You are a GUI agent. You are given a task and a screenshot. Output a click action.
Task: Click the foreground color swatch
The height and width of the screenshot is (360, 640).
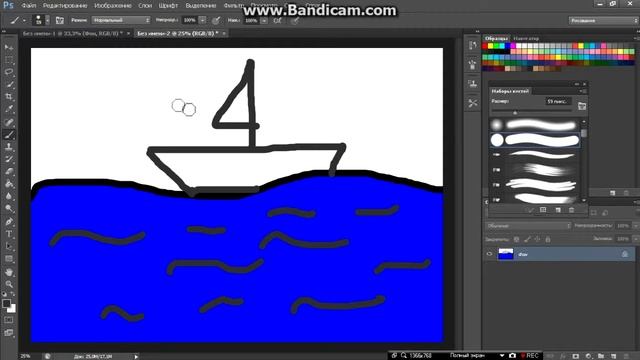pos(6,303)
